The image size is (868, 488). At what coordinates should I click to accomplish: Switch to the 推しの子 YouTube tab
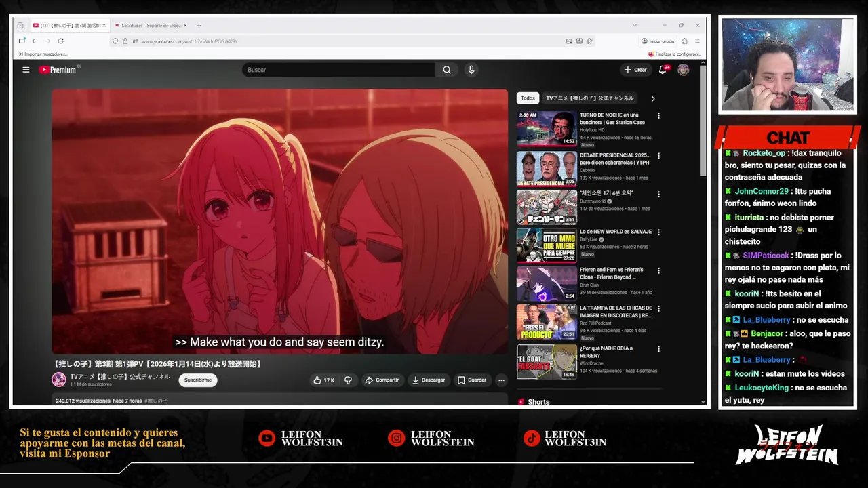[x=69, y=26]
